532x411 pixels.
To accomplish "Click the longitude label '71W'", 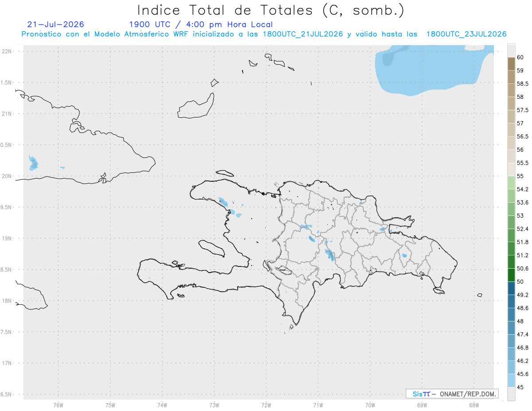I will click(x=318, y=405).
